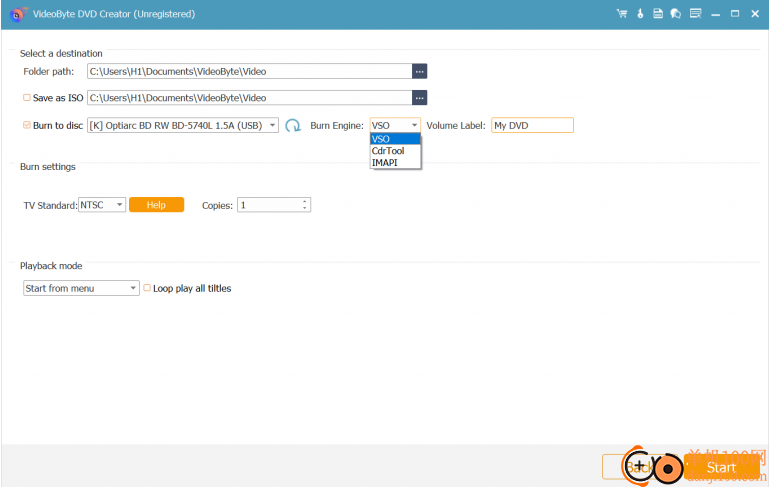Click the Back button
The width and height of the screenshot is (770, 487).
pos(639,467)
